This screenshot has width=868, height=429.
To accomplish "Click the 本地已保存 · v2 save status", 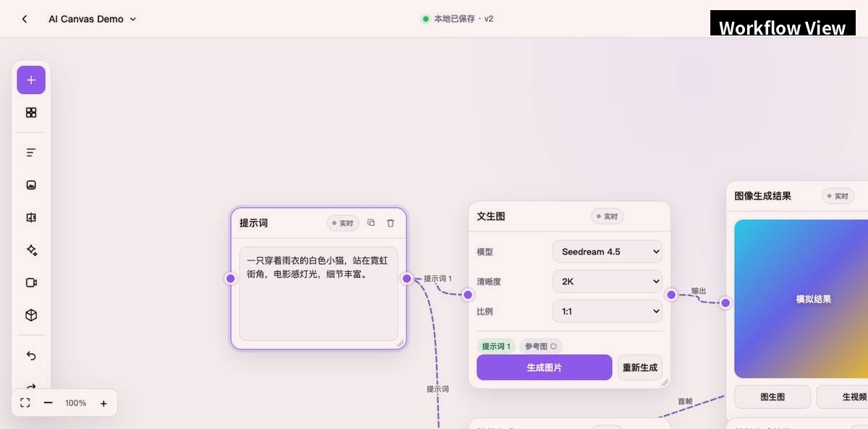I will click(x=457, y=19).
